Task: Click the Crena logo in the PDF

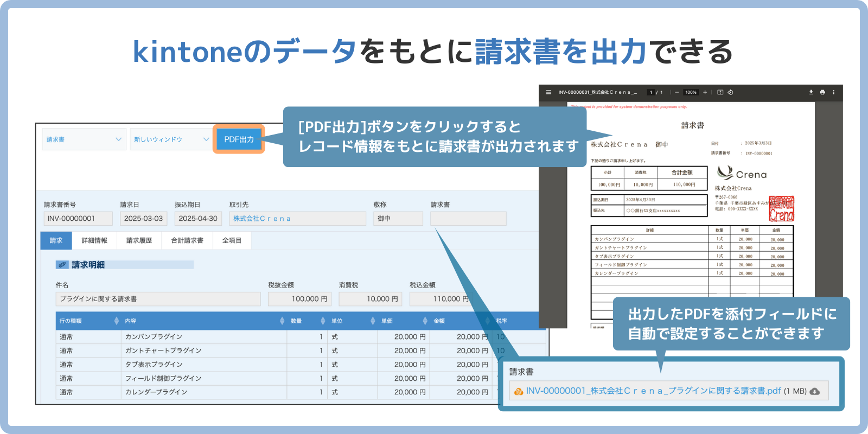Action: point(742,174)
